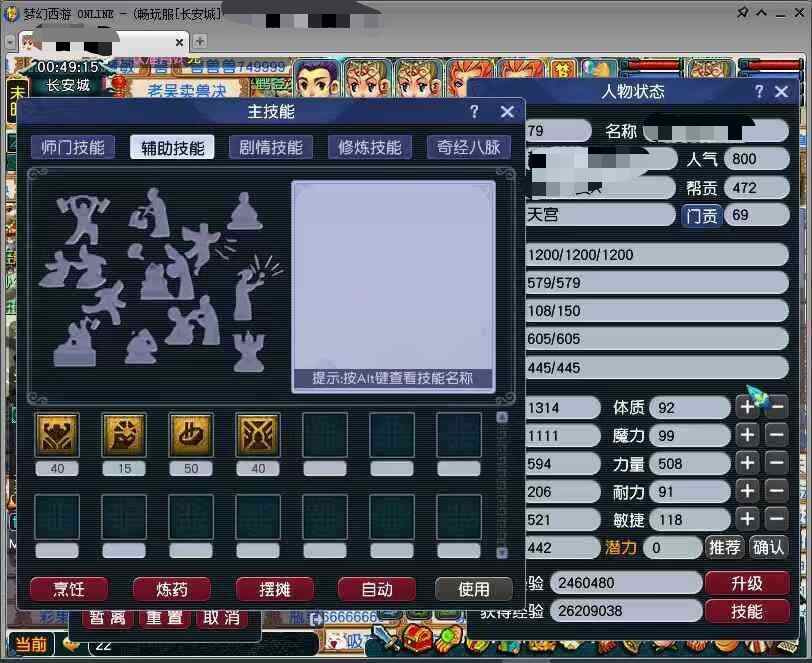Increase 魔力 with the plus button
812x663 pixels.
(747, 435)
